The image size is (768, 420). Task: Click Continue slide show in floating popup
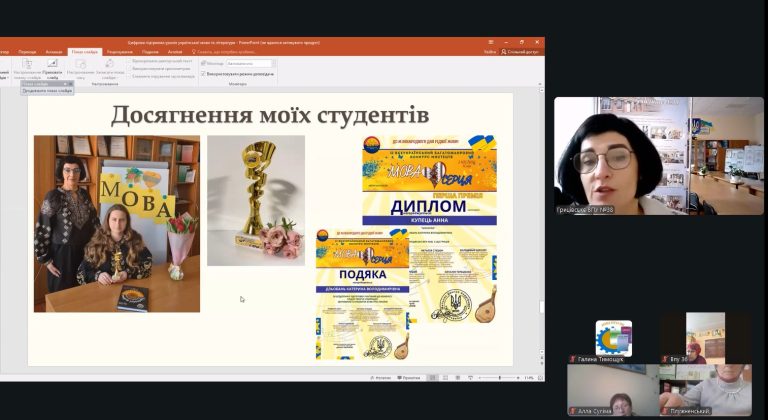[47, 91]
